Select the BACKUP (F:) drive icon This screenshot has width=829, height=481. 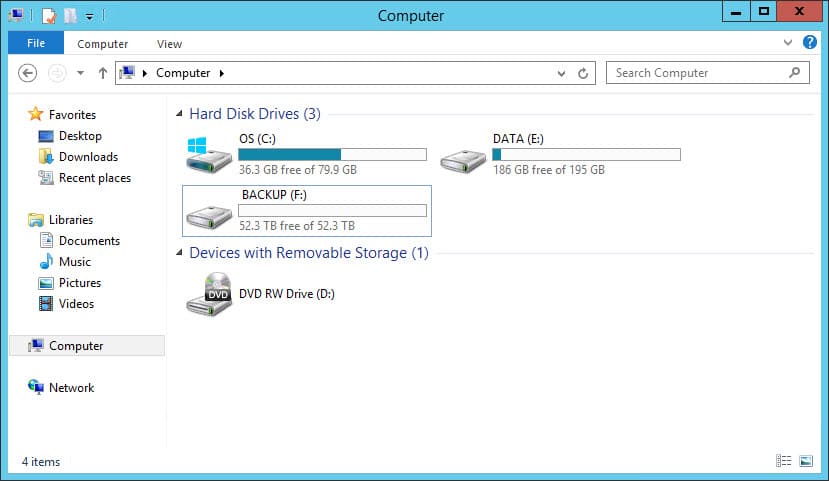[209, 216]
